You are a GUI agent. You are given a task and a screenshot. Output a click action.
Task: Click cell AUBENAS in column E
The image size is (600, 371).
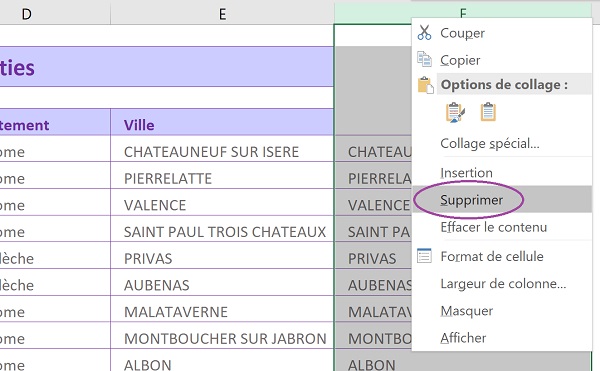(x=222, y=282)
